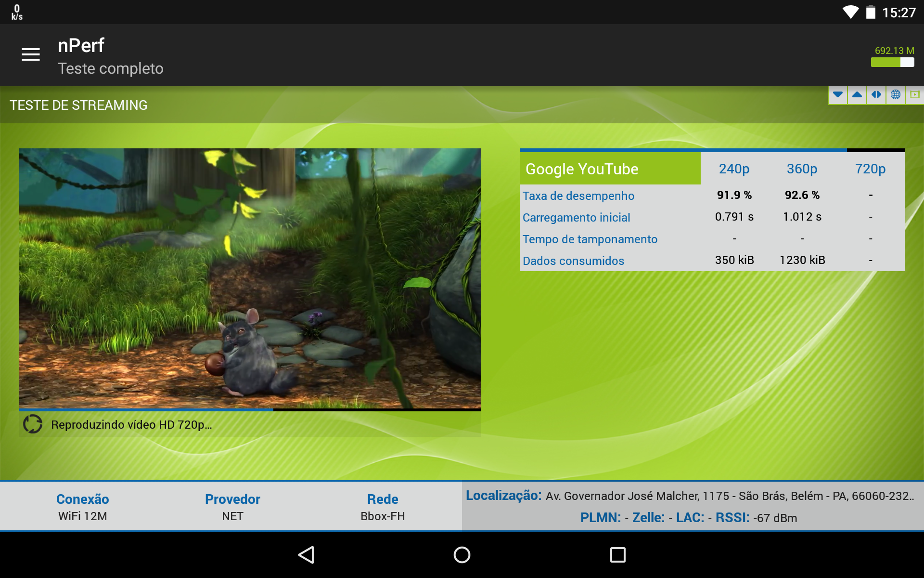Screen dimensions: 924x578
Task: Tap the 'Teste completo' subtitle
Action: (x=111, y=68)
